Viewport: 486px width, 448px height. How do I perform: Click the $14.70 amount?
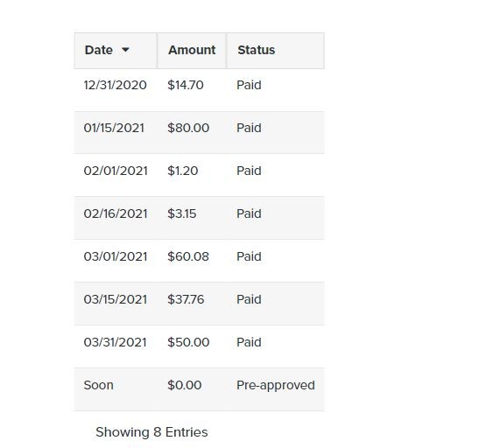point(186,85)
